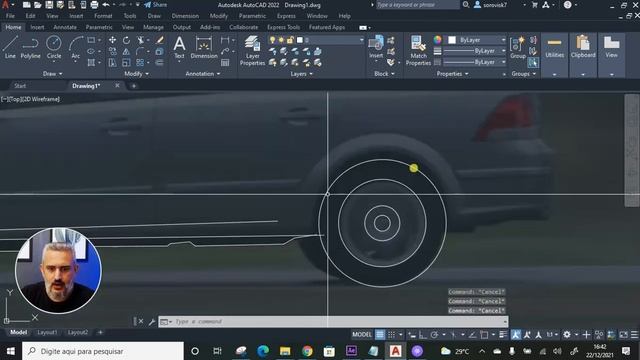Expand the Annotation panel dropdown
Viewport: 640px width, 360px height.
point(203,74)
